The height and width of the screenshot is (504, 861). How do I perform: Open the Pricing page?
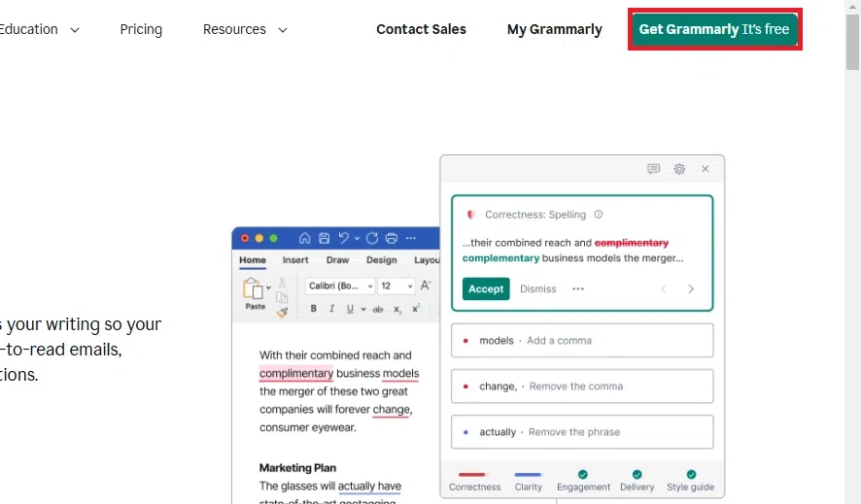(141, 29)
